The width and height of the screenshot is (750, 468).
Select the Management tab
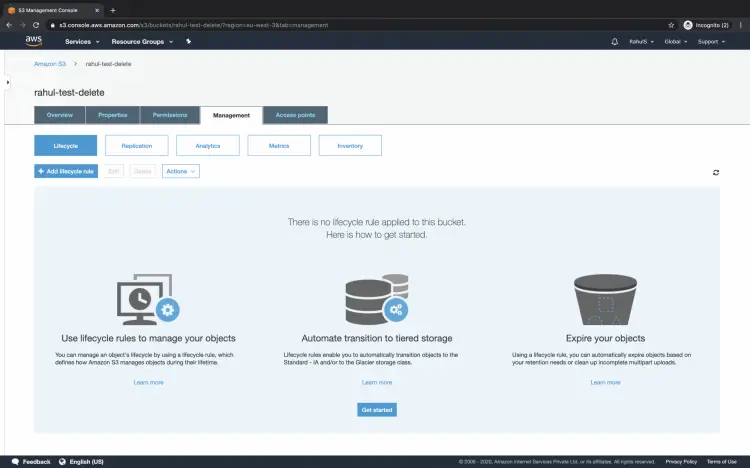click(232, 115)
